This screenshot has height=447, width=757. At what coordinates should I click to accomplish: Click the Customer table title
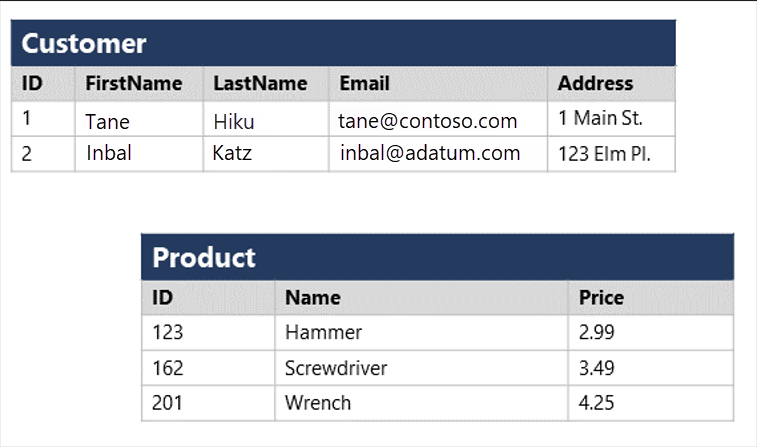point(84,44)
